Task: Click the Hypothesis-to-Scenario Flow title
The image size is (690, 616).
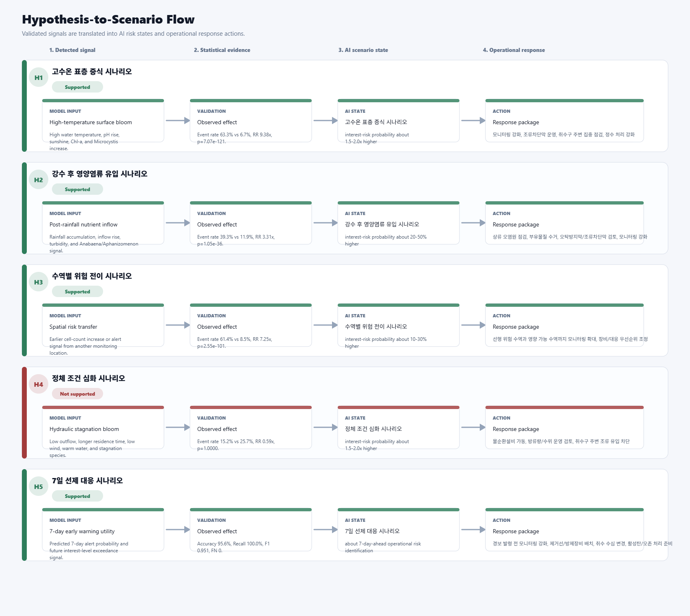Action: (108, 19)
